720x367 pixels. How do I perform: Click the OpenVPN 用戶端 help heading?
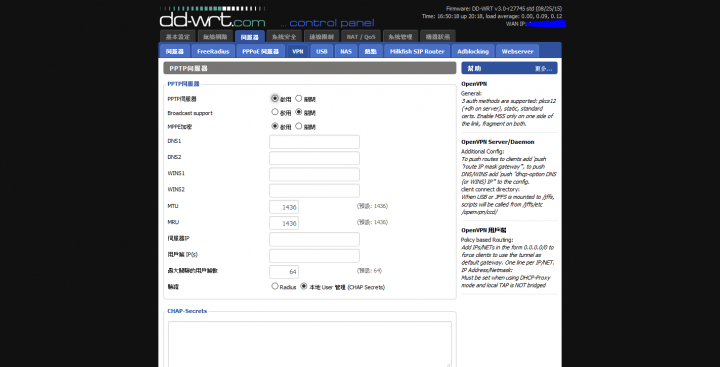[484, 230]
